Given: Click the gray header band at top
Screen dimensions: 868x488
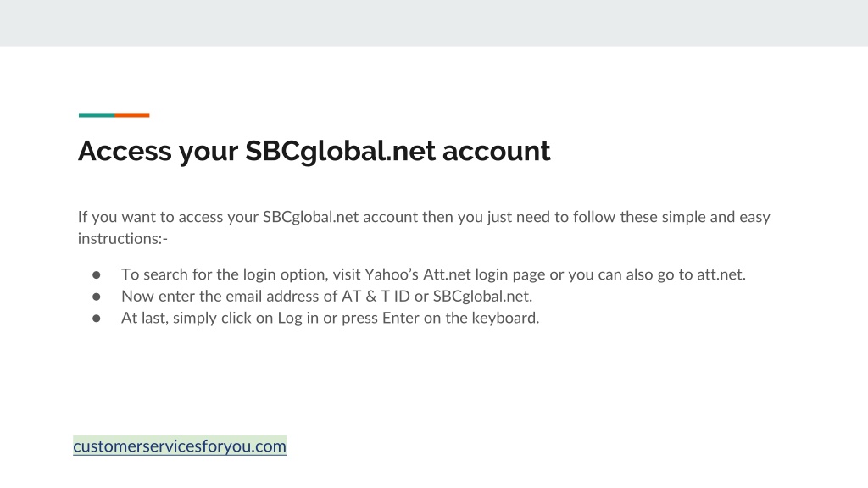Looking at the screenshot, I should click(434, 23).
